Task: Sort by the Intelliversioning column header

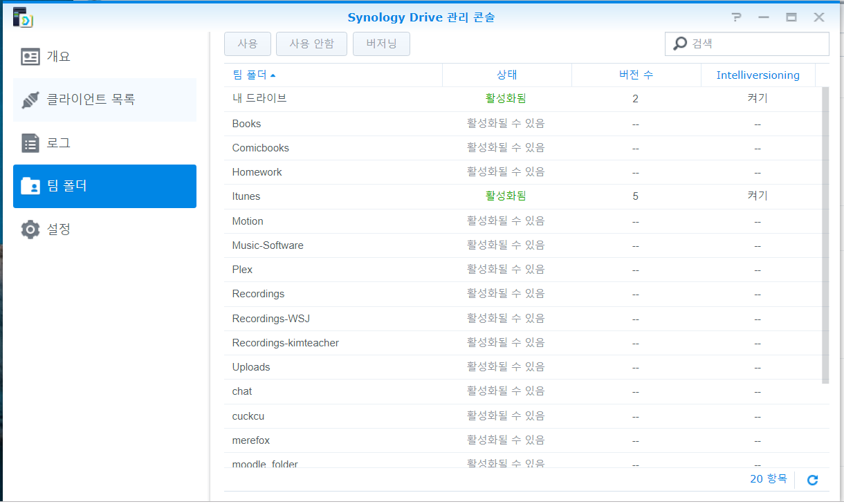Action: coord(758,75)
